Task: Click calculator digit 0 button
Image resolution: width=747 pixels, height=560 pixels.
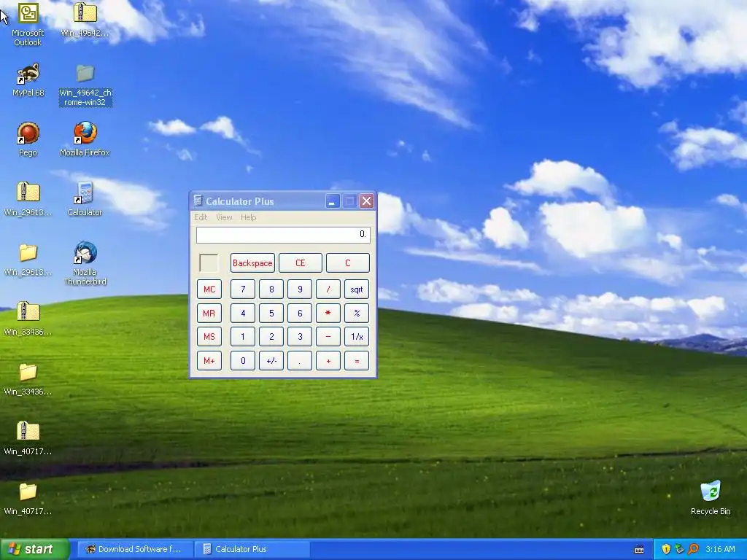Action: 243,360
